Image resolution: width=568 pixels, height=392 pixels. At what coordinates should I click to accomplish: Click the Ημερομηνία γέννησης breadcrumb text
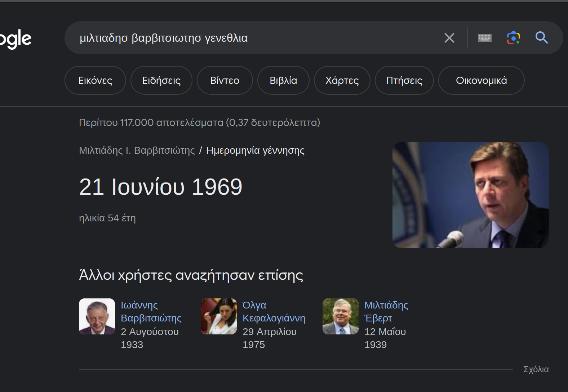[x=255, y=150]
